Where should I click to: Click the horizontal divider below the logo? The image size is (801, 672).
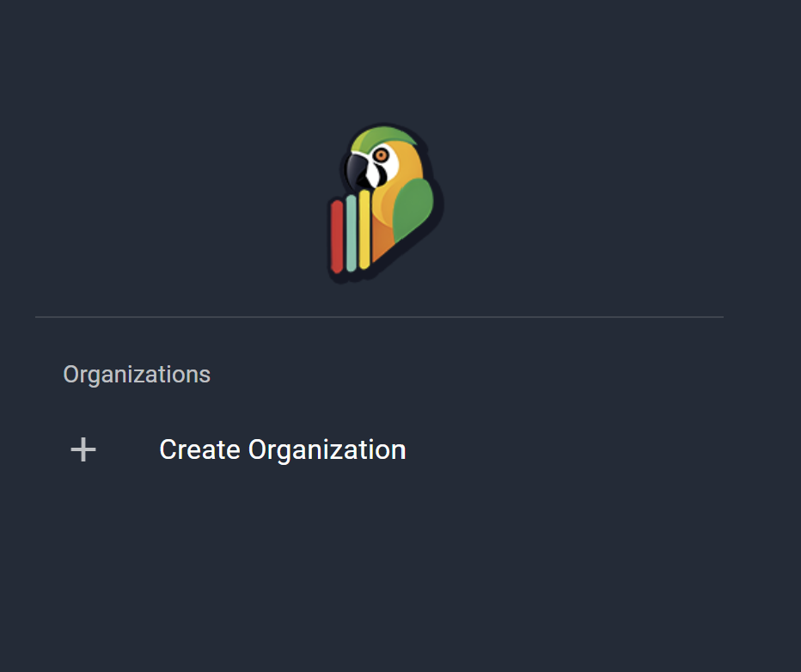click(379, 317)
